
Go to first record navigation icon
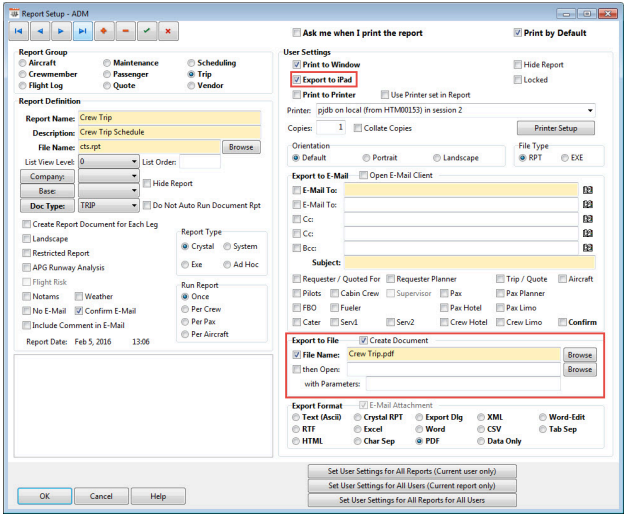point(18,31)
